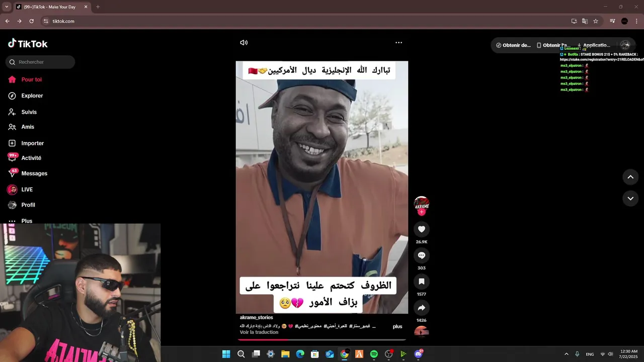Show hidden system tray icons
644x362 pixels.
[x=566, y=354]
